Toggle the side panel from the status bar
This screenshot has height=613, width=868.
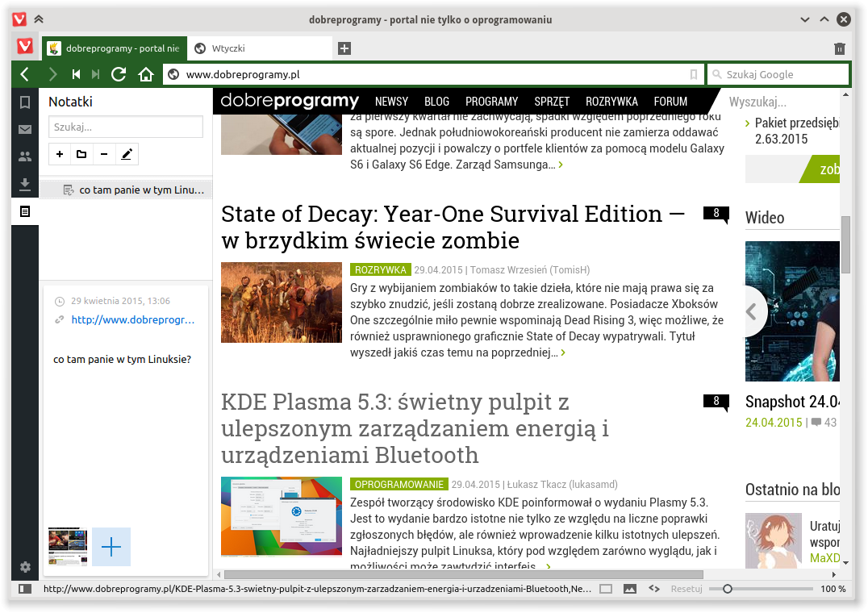tap(25, 589)
